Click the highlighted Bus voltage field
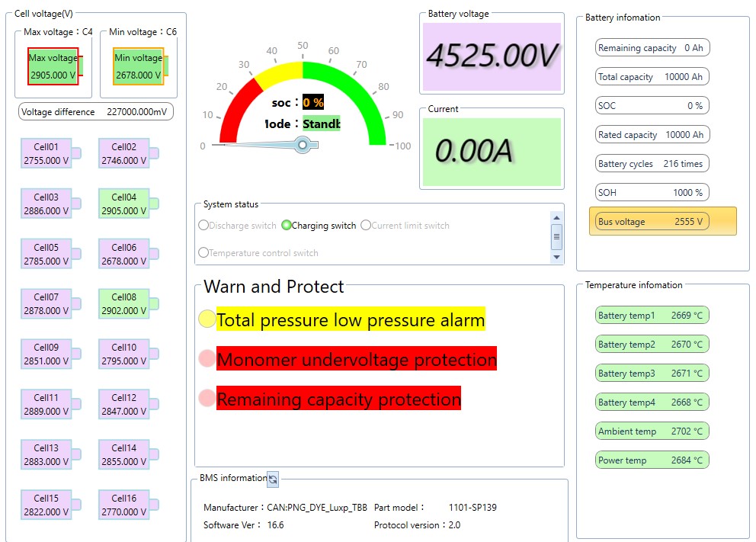This screenshot has height=542, width=756. tap(662, 222)
